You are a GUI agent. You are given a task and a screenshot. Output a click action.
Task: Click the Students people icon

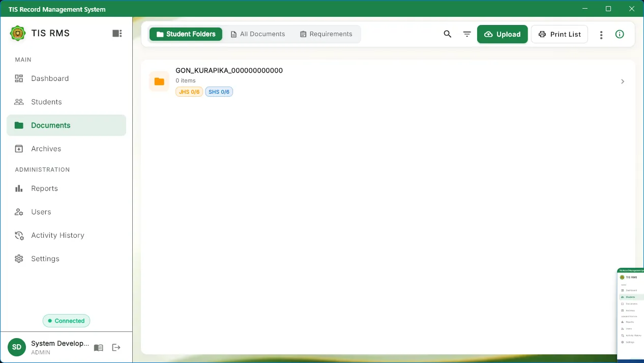(19, 102)
